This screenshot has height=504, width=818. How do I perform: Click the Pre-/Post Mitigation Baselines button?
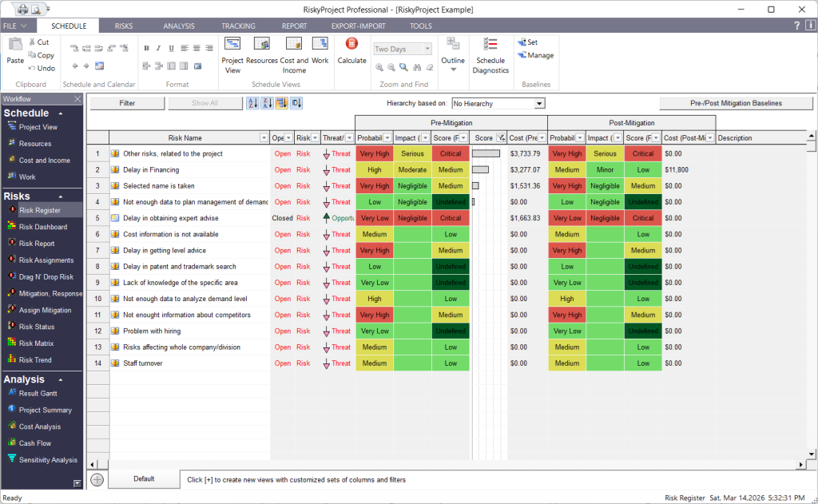click(736, 103)
